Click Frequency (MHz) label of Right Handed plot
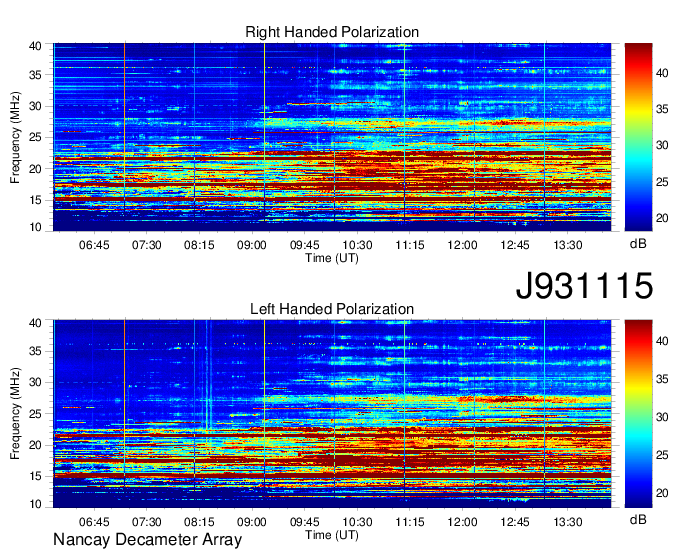This screenshot has height=552, width=680. 15,137
